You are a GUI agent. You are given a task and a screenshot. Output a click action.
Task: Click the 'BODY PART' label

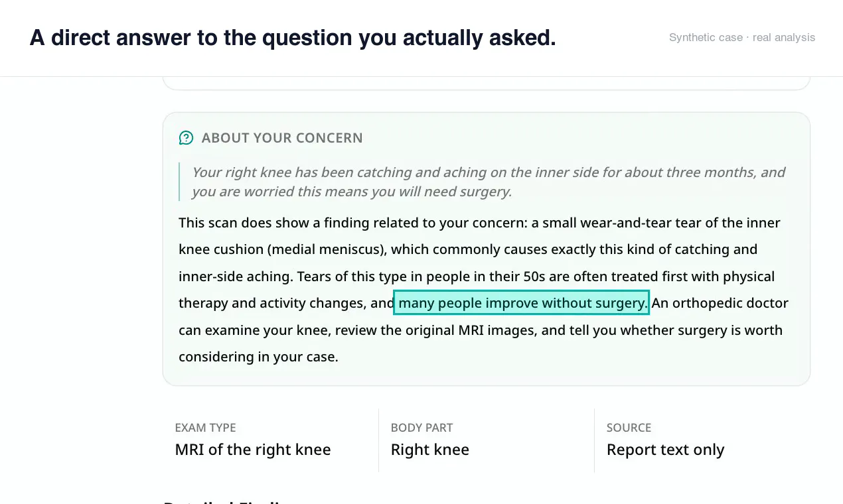click(421, 428)
